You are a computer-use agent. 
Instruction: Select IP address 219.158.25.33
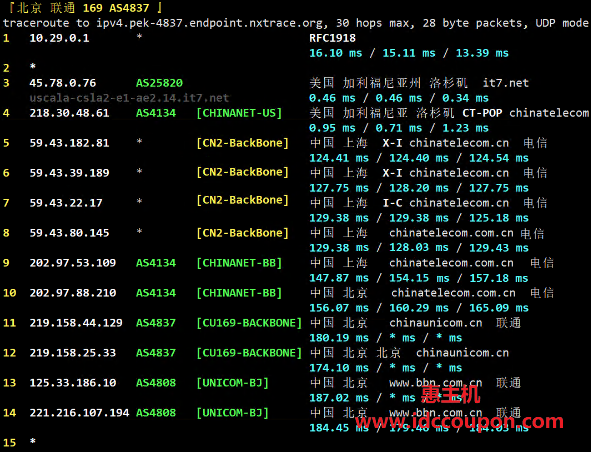[73, 353]
